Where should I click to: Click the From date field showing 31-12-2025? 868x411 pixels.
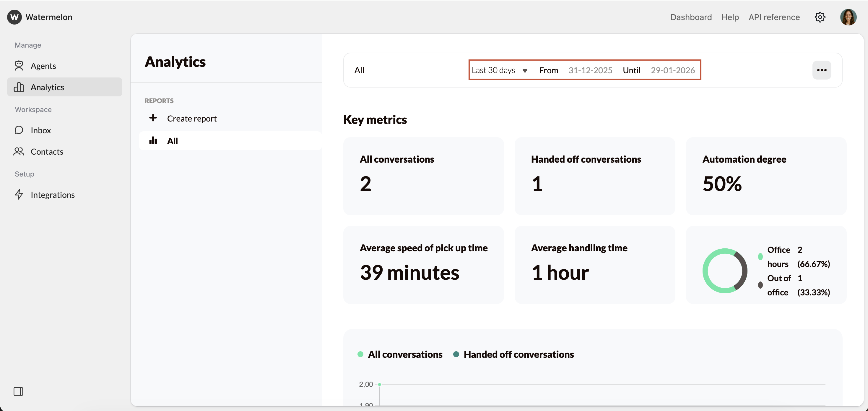[x=590, y=70]
